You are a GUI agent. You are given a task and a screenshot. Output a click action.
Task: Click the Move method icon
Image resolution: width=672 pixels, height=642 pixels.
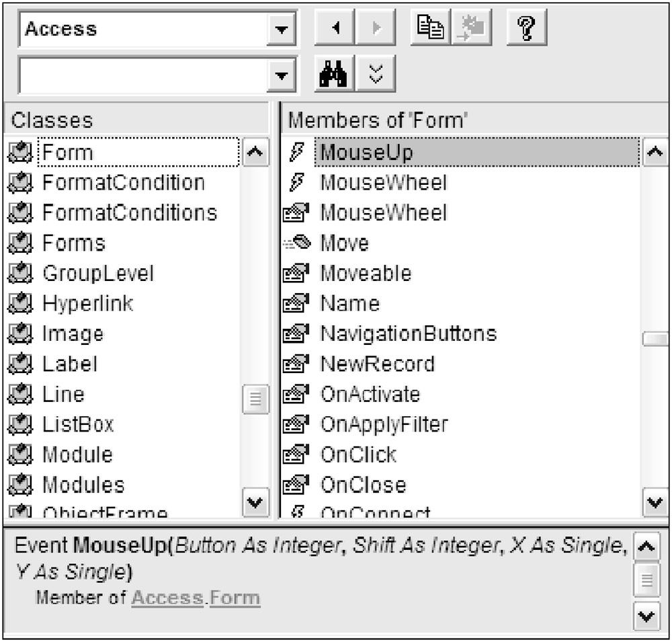point(296,243)
